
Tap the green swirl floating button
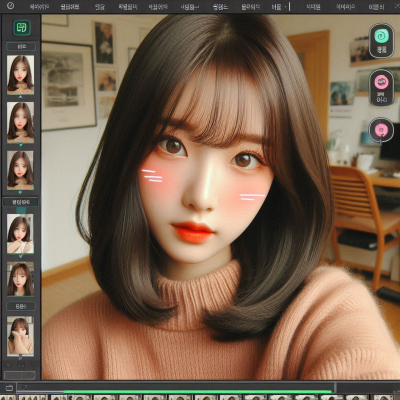click(382, 41)
